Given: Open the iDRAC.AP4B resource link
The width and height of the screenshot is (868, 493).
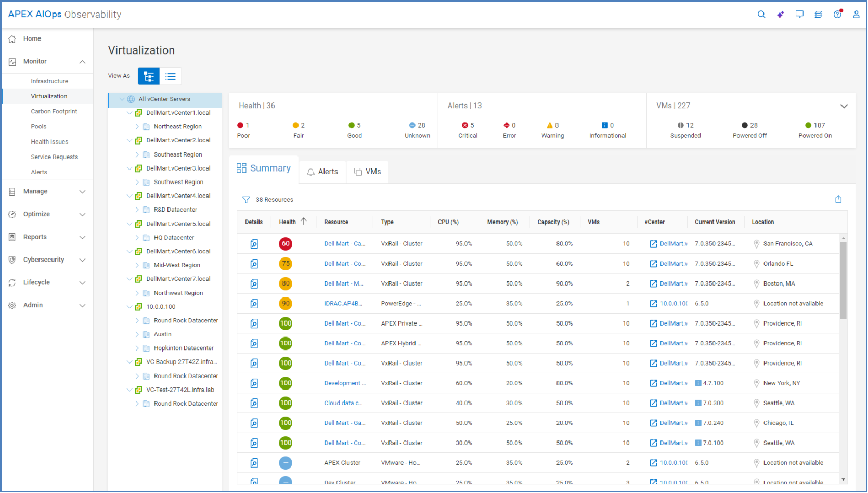Looking at the screenshot, I should pos(343,304).
